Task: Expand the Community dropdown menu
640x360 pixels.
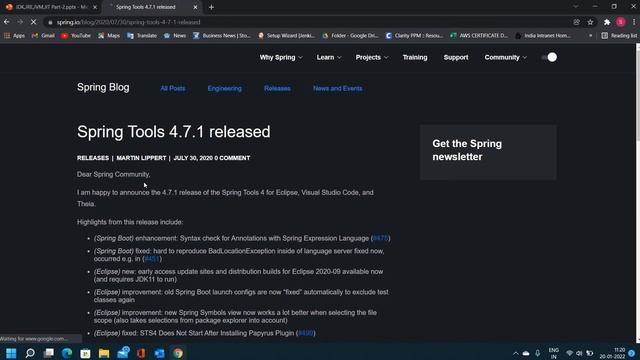Action: click(x=506, y=58)
